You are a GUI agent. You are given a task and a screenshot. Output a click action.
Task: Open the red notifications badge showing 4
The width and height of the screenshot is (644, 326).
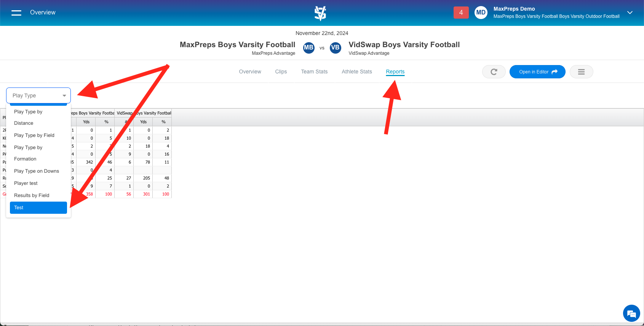click(461, 13)
